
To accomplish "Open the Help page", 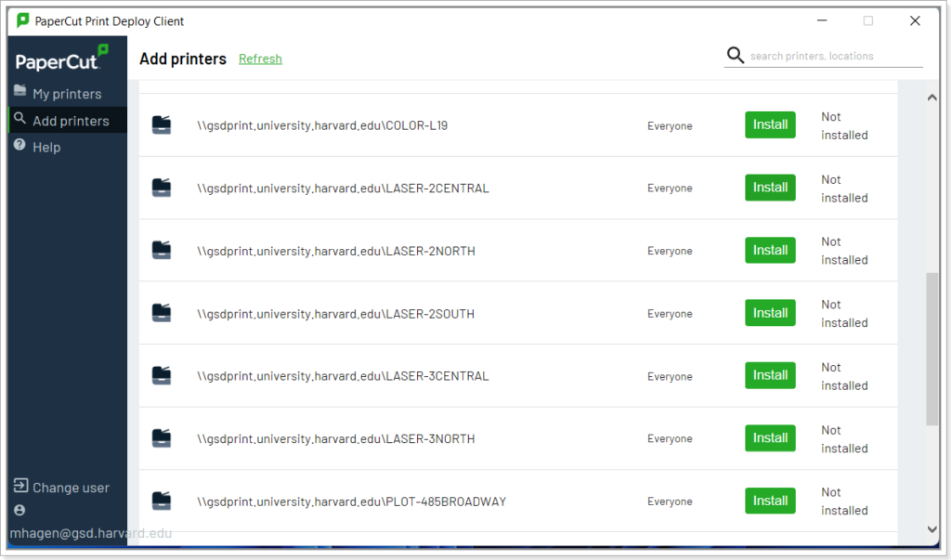I will (x=46, y=147).
